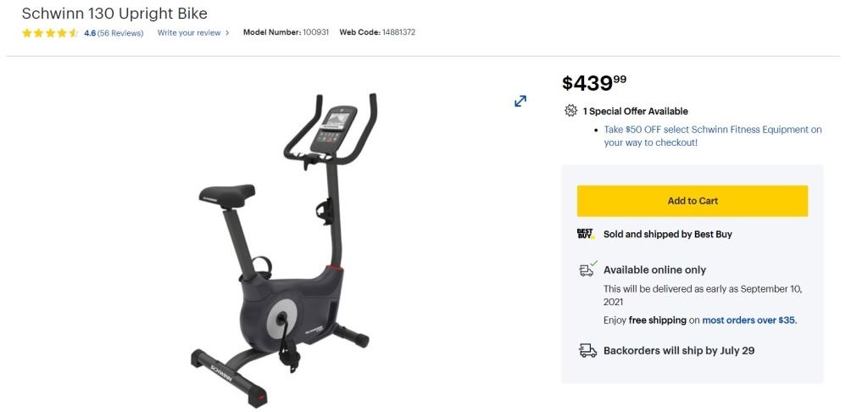This screenshot has width=868, height=412.
Task: Open the most orders over $35 link
Action: tap(748, 320)
